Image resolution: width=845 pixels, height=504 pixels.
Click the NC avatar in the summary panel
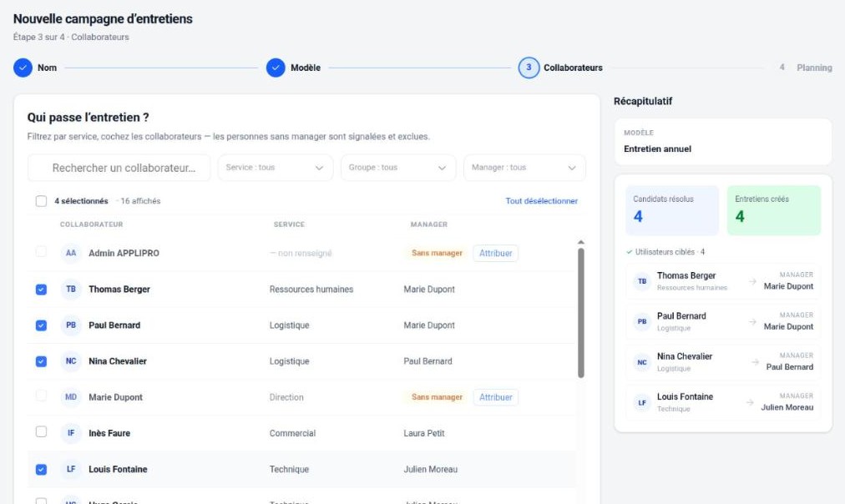click(642, 362)
